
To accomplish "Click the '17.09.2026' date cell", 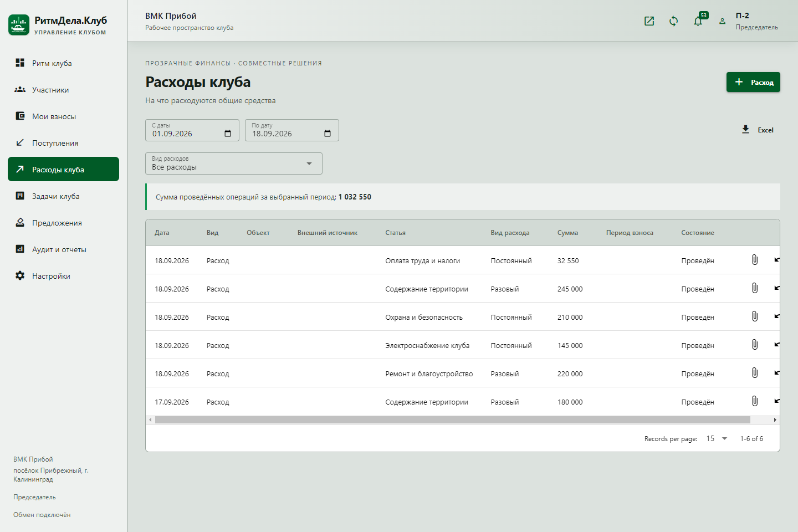I will tap(172, 402).
